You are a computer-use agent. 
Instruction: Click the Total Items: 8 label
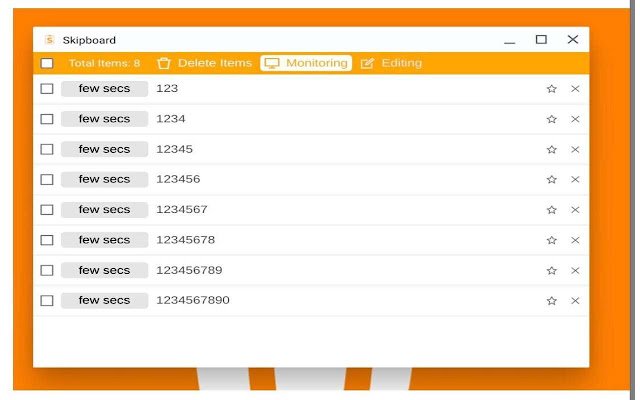point(104,63)
